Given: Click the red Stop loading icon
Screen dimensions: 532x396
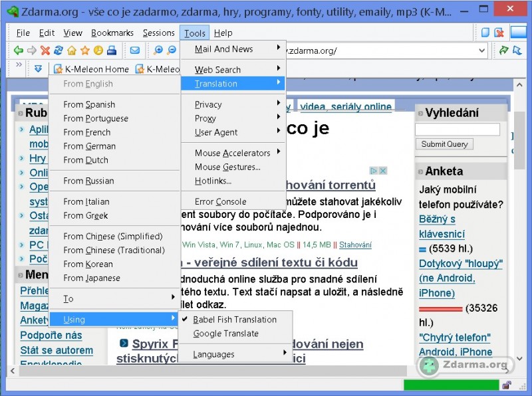Looking at the screenshot, I should click(x=45, y=50).
